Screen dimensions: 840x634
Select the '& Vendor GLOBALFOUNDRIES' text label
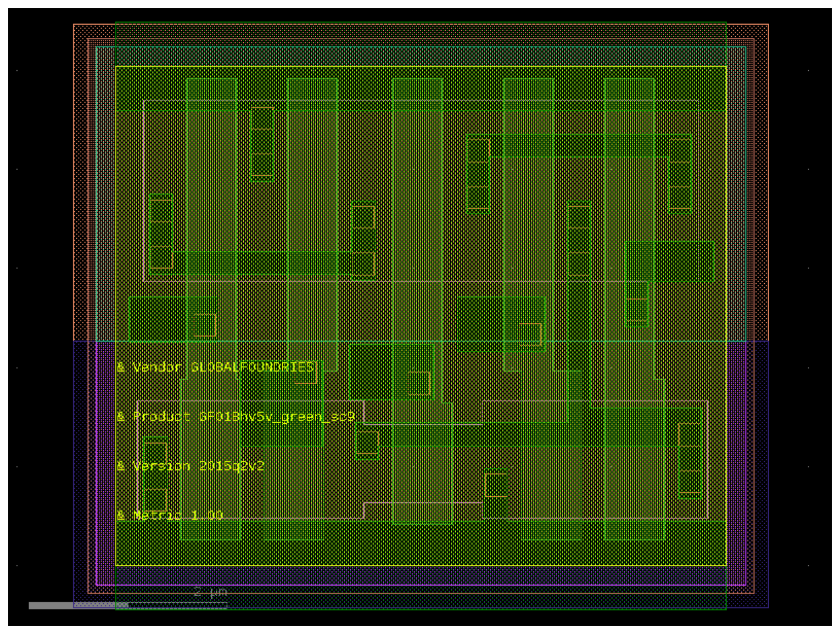coord(215,367)
